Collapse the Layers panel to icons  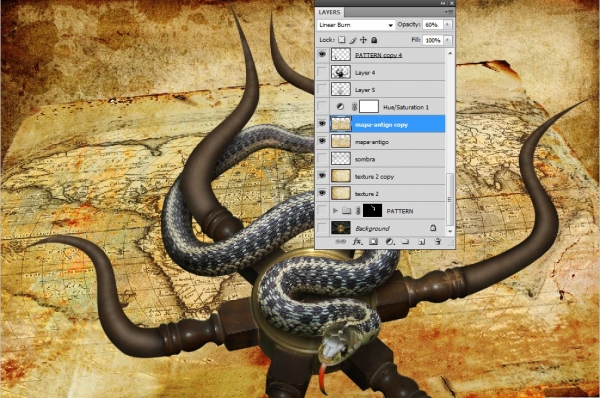[443, 3]
